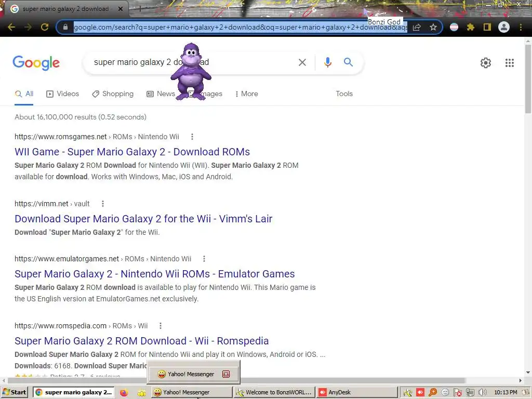The height and width of the screenshot is (399, 532).
Task: Click the horizontal scrollbar right arrow
Action: [521, 380]
